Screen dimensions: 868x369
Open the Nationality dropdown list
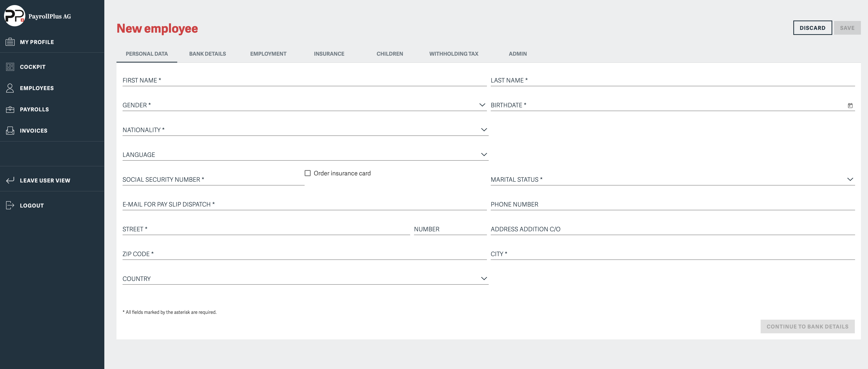pos(484,130)
